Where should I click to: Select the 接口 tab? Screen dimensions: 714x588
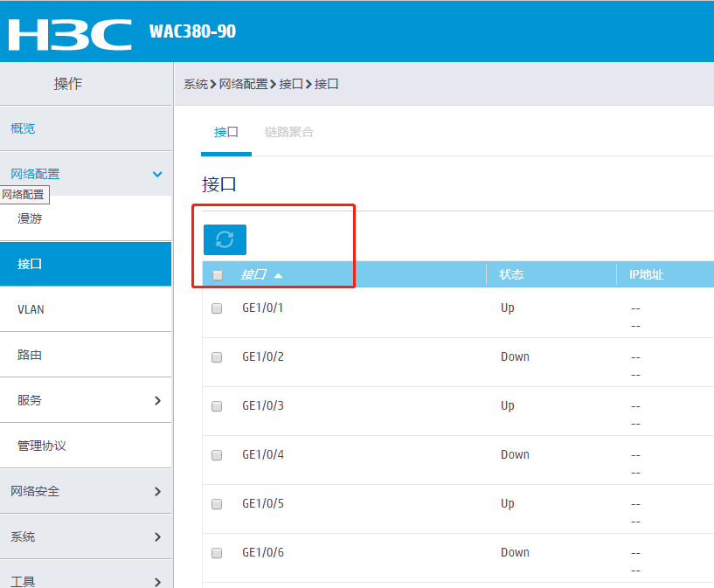click(x=226, y=132)
